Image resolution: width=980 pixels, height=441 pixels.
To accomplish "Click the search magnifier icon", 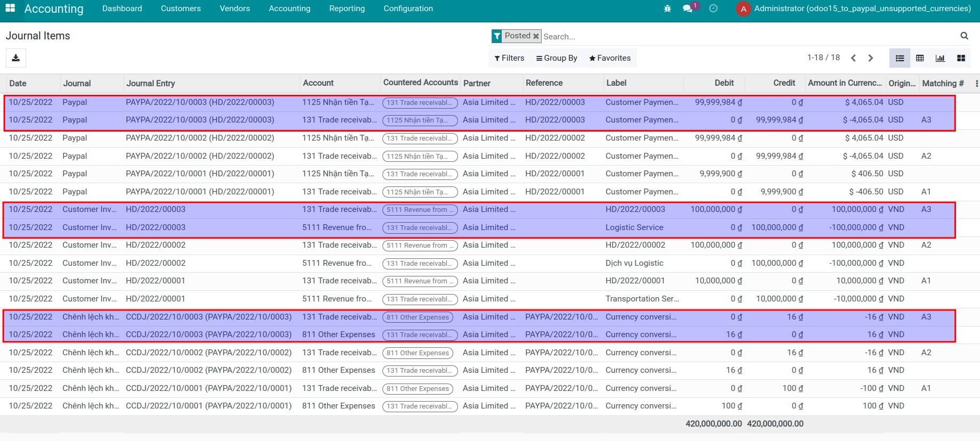I will point(964,36).
